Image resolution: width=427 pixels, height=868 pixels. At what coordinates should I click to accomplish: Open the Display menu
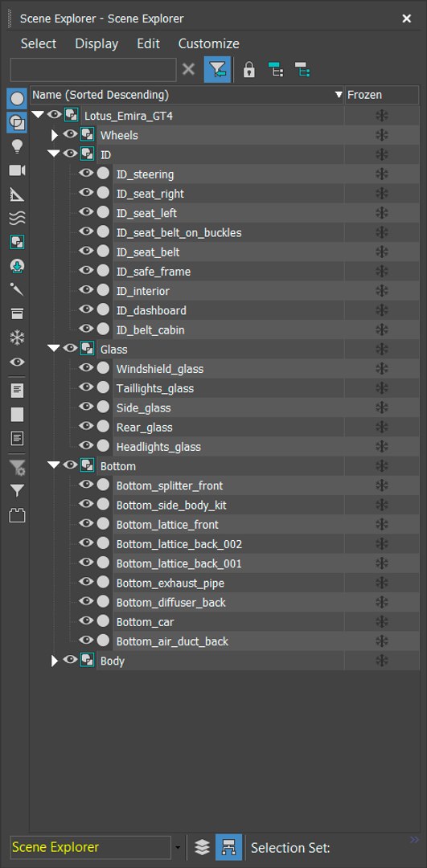[x=97, y=43]
